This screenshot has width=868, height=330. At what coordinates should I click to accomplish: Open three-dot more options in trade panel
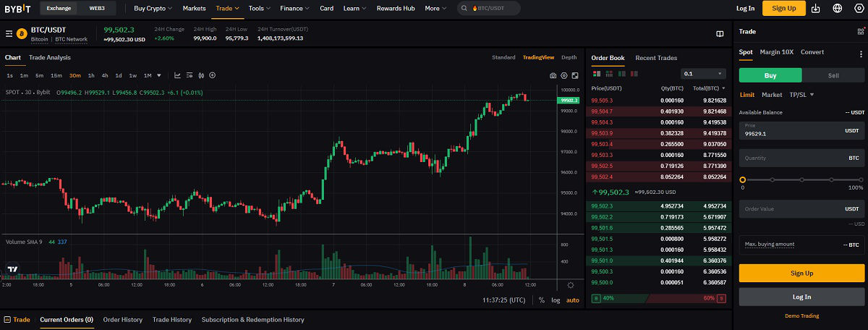click(860, 54)
